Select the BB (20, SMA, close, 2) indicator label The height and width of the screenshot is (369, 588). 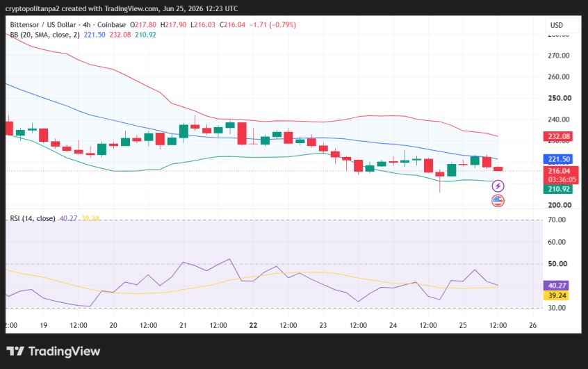pos(44,35)
